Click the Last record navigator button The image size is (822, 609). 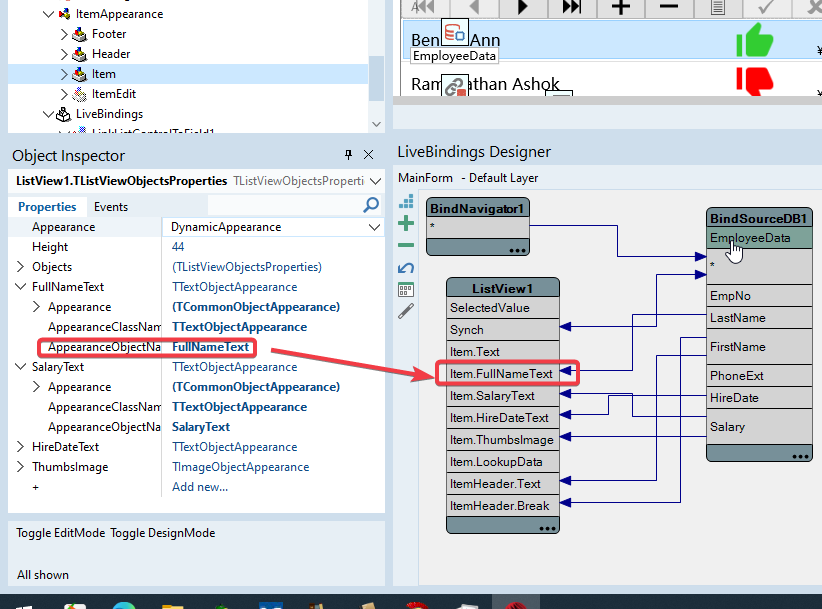[x=571, y=7]
